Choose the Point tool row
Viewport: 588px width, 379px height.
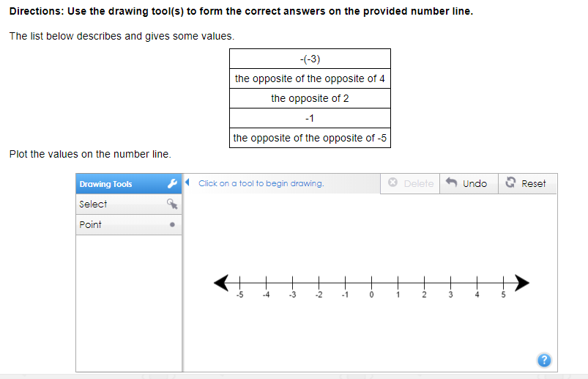[x=129, y=225]
